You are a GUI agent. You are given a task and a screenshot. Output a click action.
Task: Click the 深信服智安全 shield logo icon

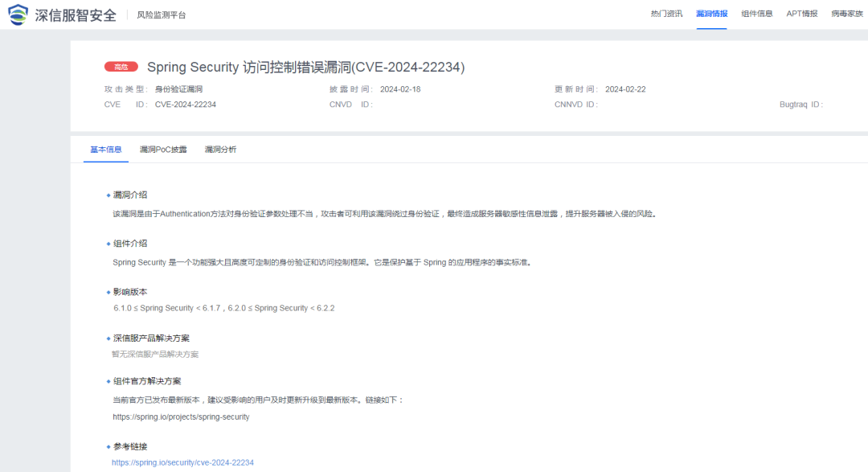[18, 14]
